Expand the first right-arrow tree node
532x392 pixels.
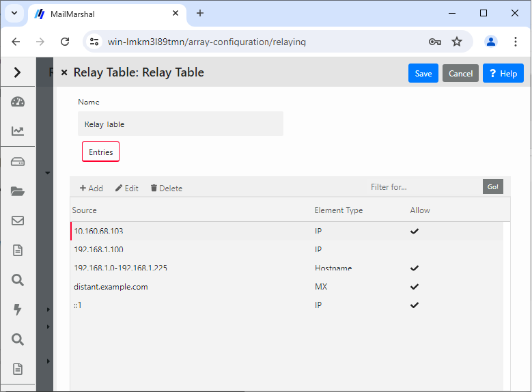(x=48, y=309)
